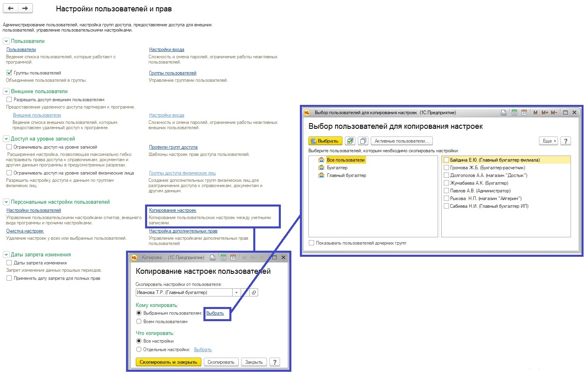Screen dimensions: 588x373
Task: Click Скопировать и закрыть button
Action: tap(168, 362)
